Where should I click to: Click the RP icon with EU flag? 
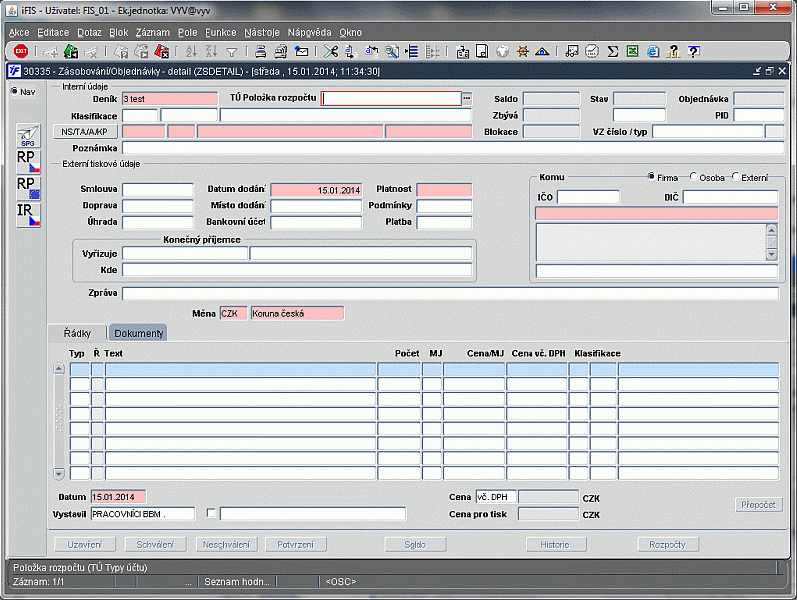pyautogui.click(x=28, y=188)
